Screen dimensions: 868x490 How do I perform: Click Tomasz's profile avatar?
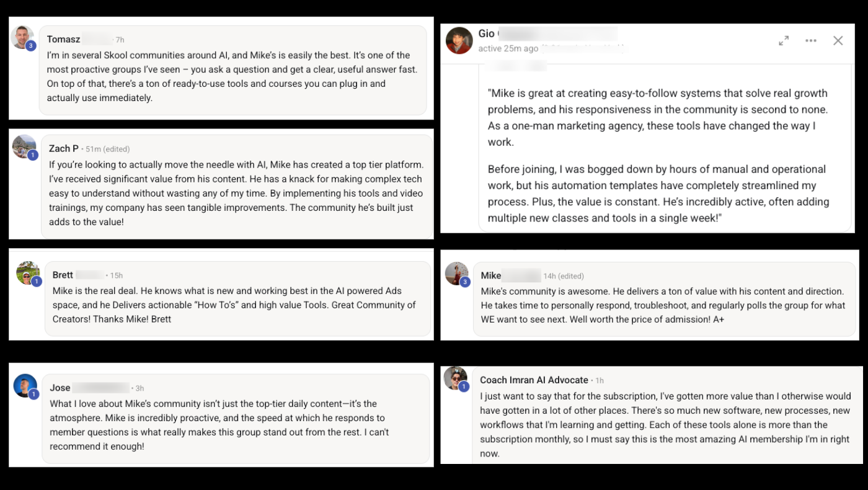(x=22, y=37)
